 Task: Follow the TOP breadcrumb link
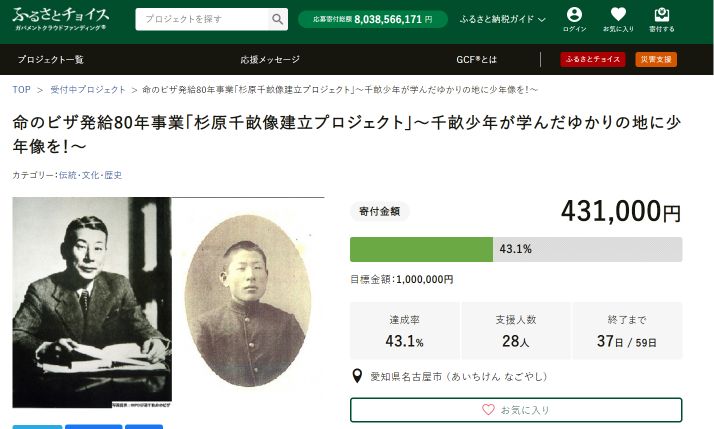pos(21,90)
